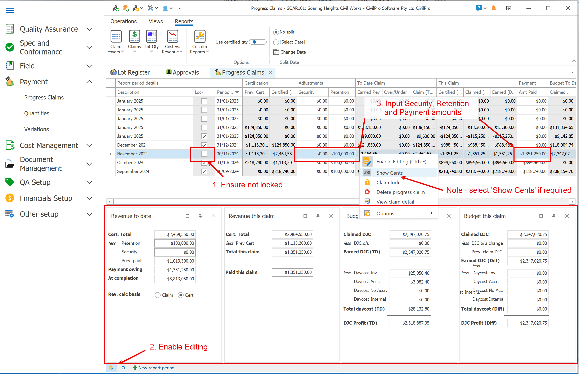
Task: Switch to the Lot Register tab
Action: tap(130, 72)
